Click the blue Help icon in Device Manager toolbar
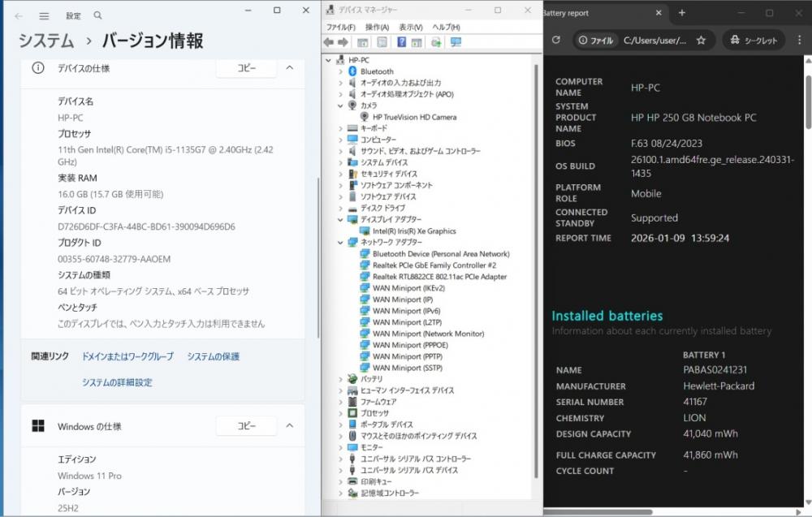This screenshot has width=812, height=517. [x=401, y=42]
